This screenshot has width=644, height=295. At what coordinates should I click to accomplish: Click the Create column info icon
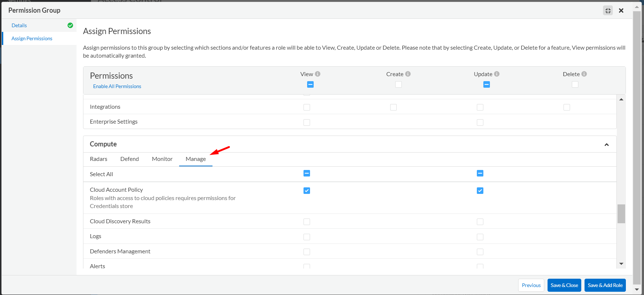coord(408,74)
